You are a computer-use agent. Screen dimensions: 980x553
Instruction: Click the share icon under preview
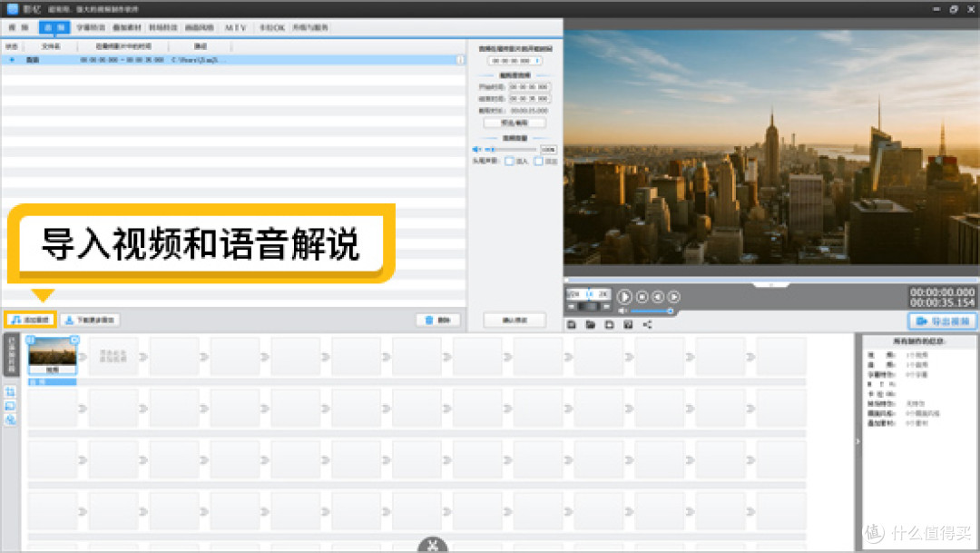click(x=648, y=324)
